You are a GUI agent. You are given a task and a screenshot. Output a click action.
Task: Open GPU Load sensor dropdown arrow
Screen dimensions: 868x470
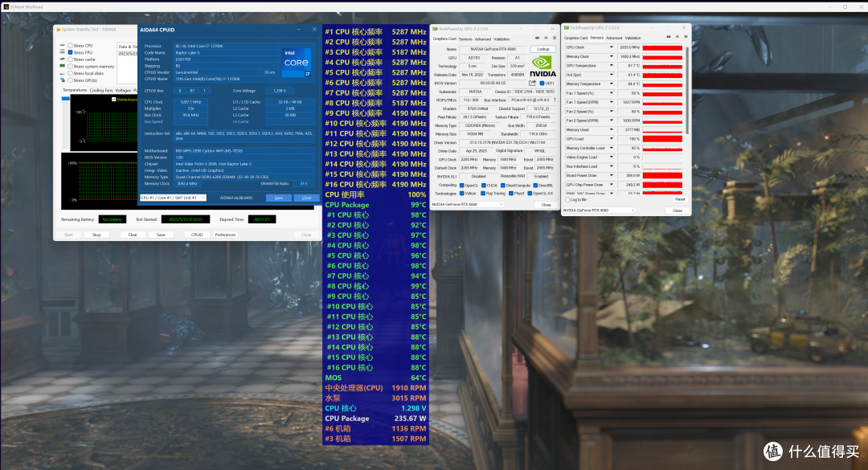point(612,139)
